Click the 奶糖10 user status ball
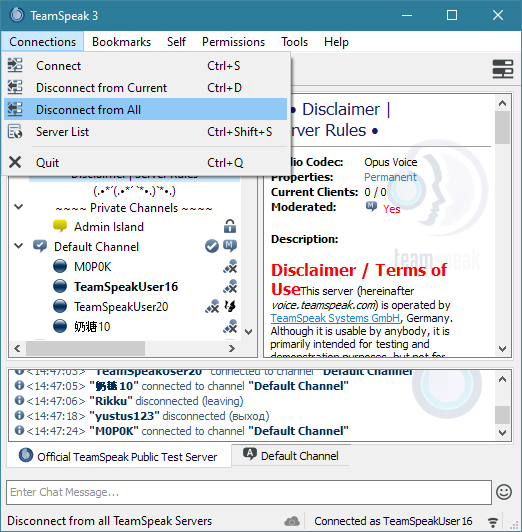This screenshot has height=532, width=522. (60, 326)
